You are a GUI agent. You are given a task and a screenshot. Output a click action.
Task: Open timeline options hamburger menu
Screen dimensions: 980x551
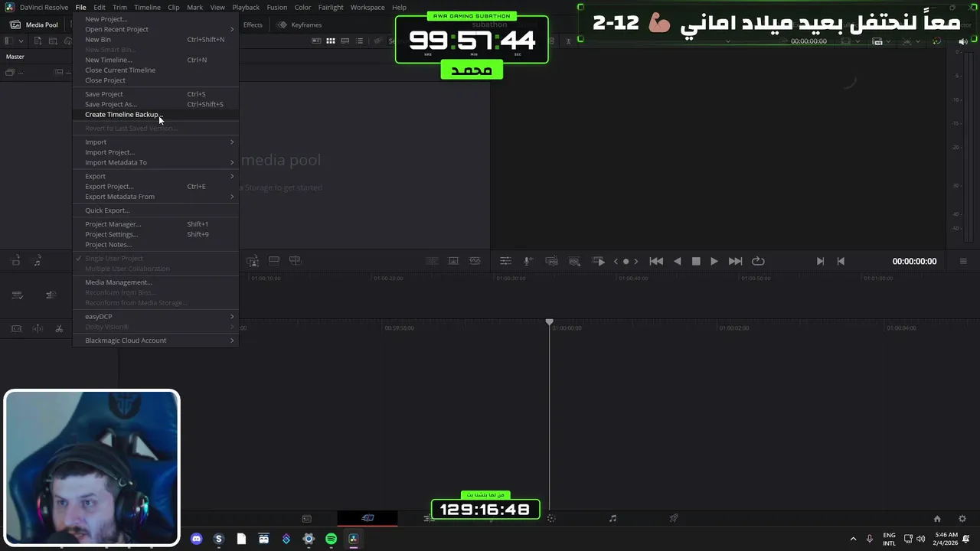(963, 261)
